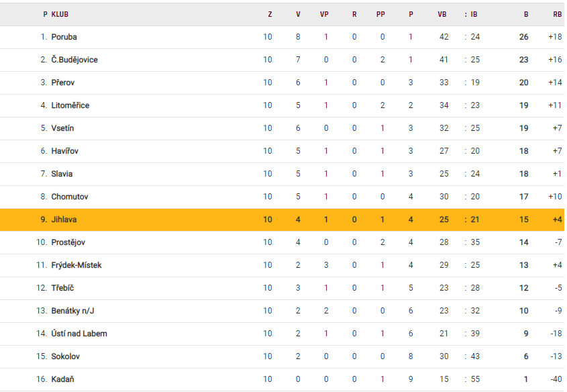Select Slavia in the table

(62, 174)
